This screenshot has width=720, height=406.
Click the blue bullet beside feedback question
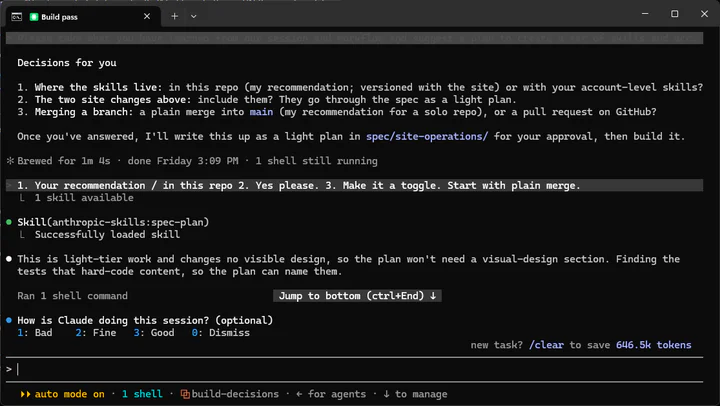click(x=9, y=320)
